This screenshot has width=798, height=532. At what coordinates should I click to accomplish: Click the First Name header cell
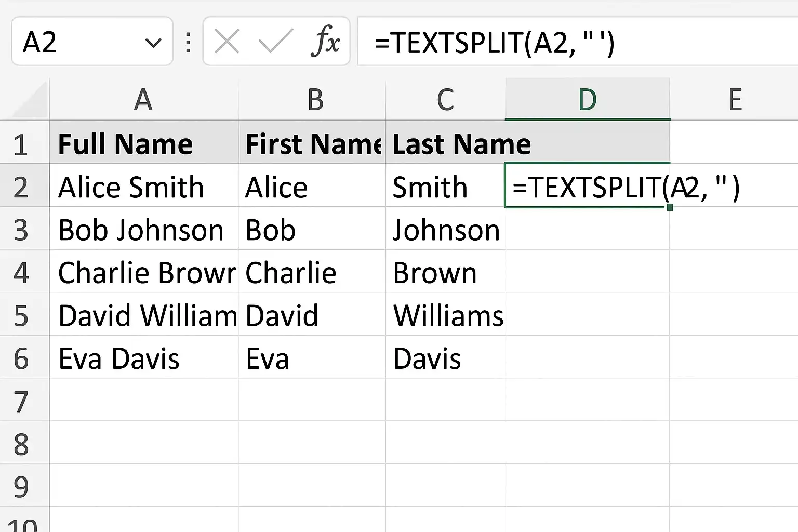pos(312,143)
